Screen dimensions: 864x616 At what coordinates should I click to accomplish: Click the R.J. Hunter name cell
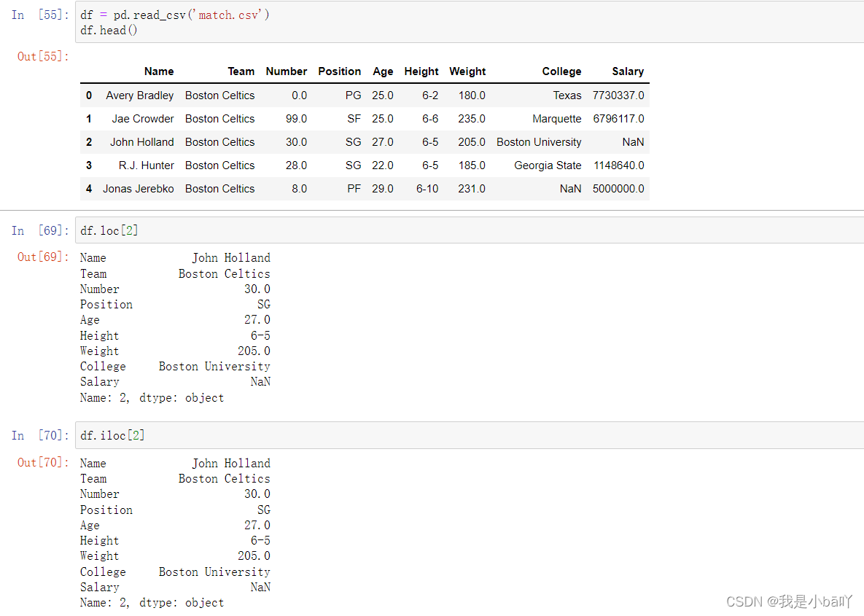pos(146,165)
